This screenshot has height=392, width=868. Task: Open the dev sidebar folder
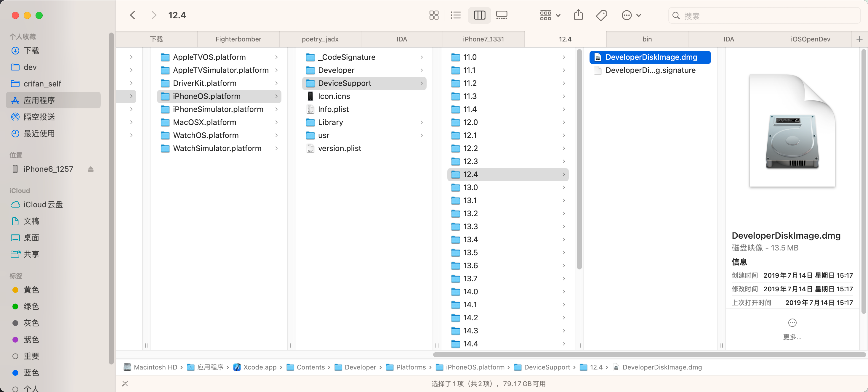pos(53,67)
